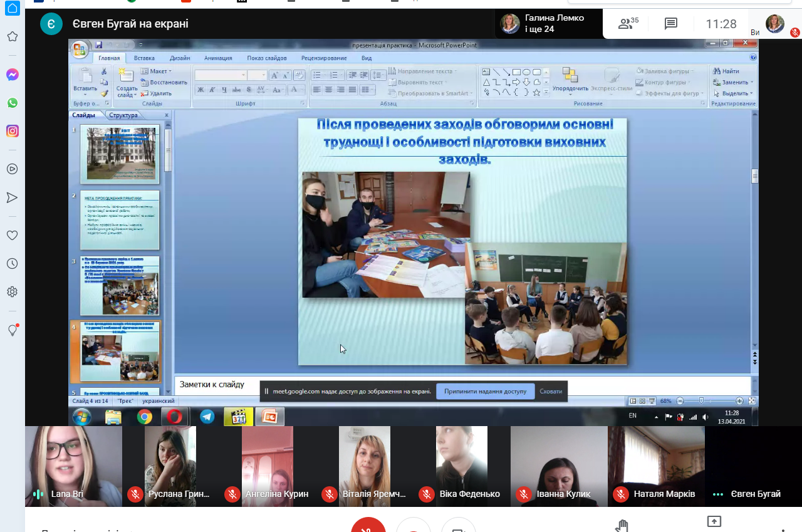Viewport: 802px width, 532px height.
Task: Click the Сховати link in the sharing bar
Action: (x=551, y=391)
